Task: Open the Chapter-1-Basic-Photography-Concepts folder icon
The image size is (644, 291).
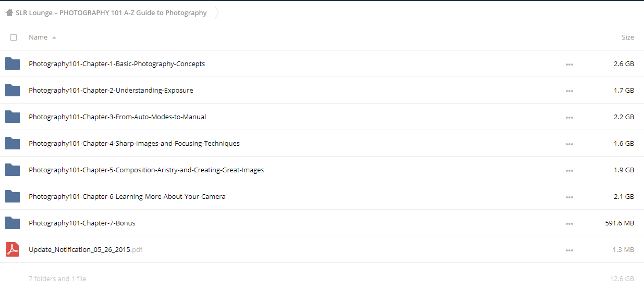Action: 13,64
